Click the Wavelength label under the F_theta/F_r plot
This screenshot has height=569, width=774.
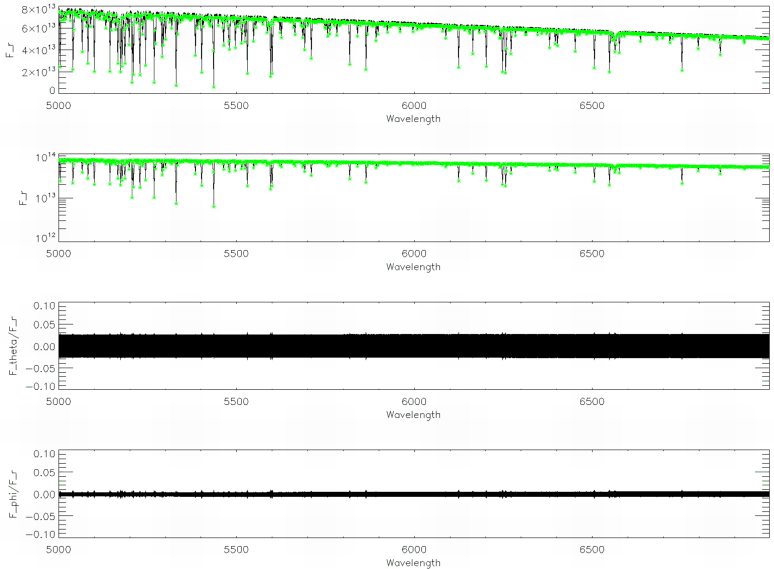[412, 415]
